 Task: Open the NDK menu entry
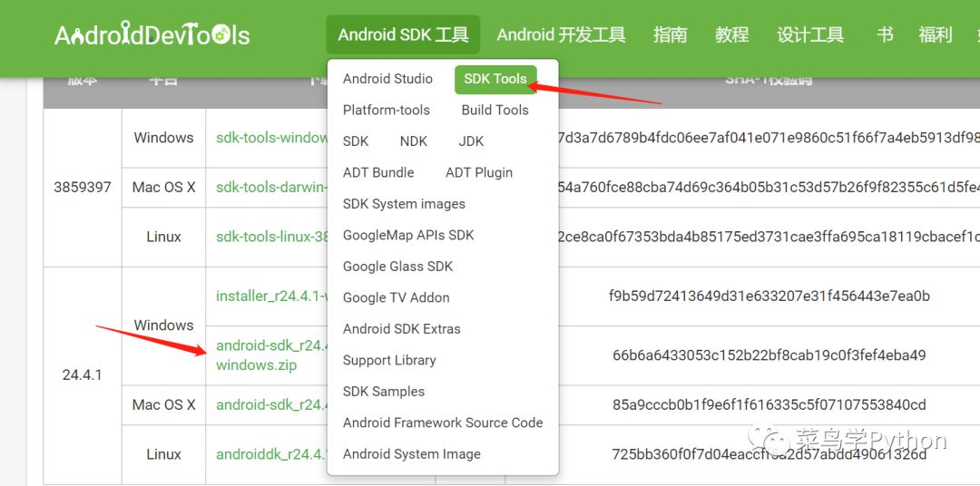[x=414, y=141]
